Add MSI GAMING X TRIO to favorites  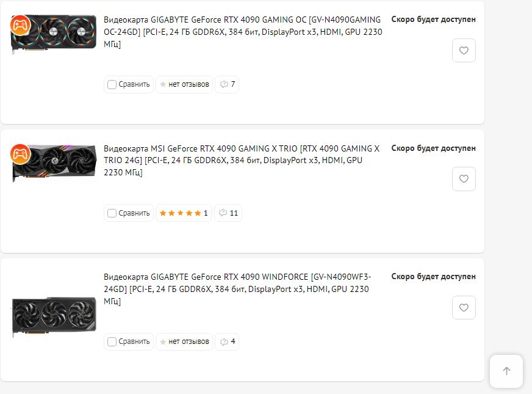click(464, 179)
